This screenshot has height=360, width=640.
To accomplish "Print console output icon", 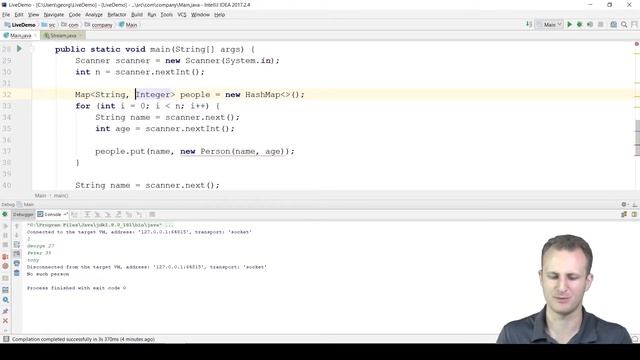I will [x=17, y=264].
